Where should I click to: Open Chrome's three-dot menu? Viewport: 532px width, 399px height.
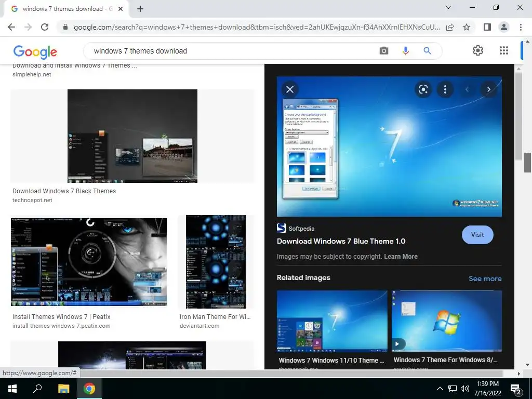click(x=521, y=27)
